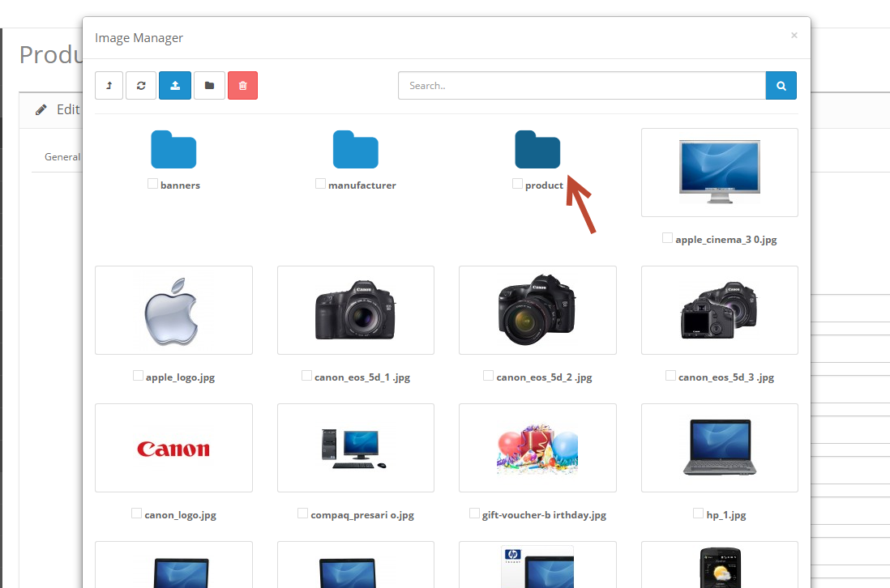Select the Apple logo thumbnail
The image size is (890, 588).
point(173,310)
